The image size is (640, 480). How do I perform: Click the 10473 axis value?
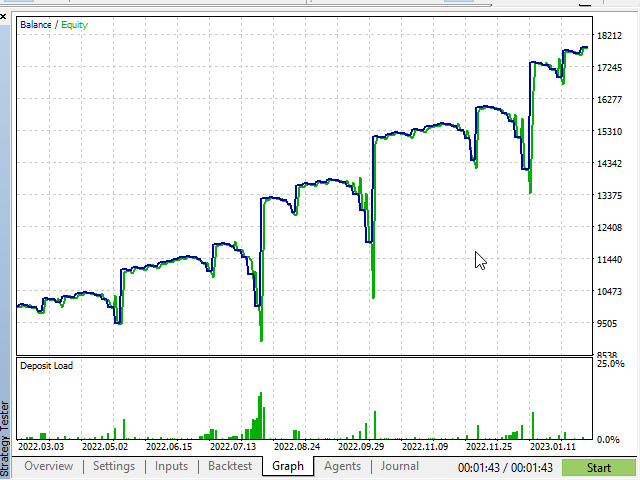pos(609,291)
